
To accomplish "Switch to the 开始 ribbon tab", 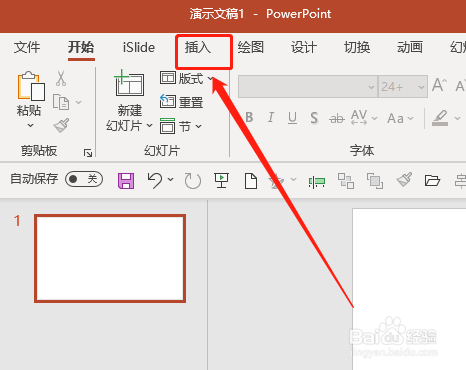I will (81, 47).
